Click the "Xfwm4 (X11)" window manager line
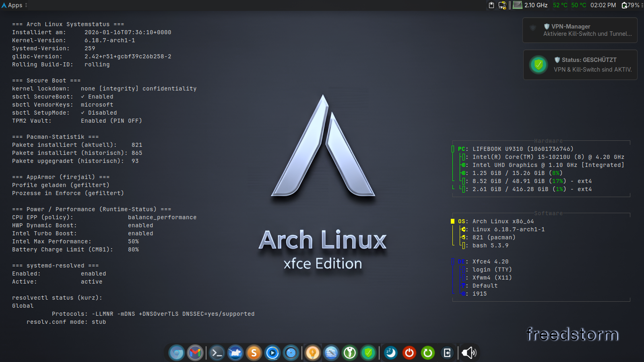This screenshot has width=644, height=362. 486,278
